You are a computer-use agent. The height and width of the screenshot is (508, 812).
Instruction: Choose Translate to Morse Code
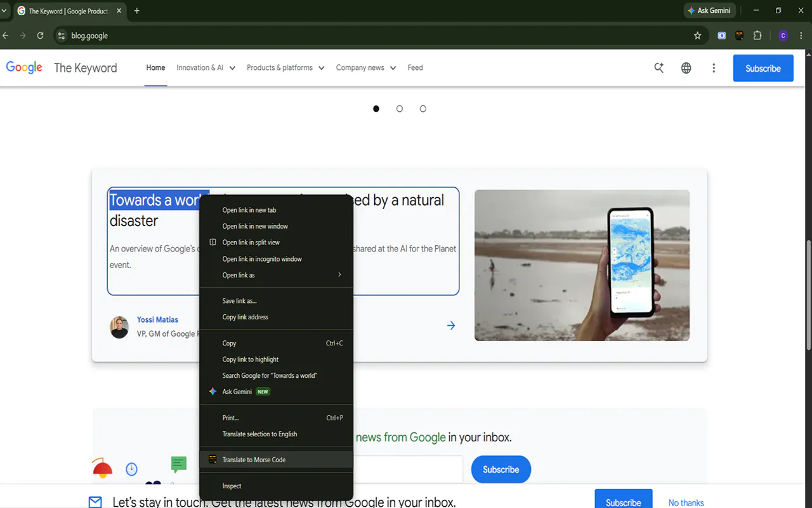[x=276, y=460]
